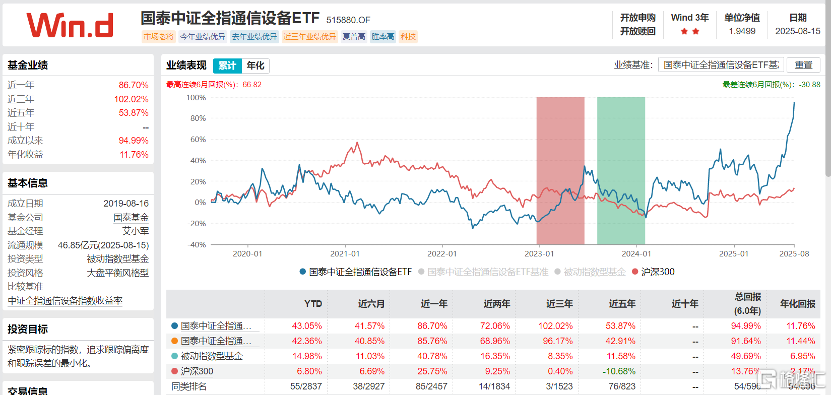Viewport: 832px width, 396px height.
Task: Click the Wind logo
Action: 70,25
